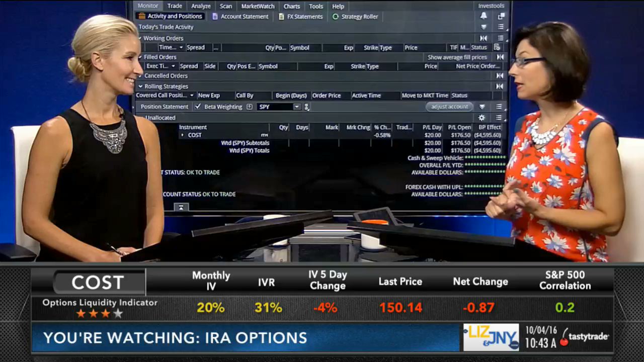Collapse the Filled Orders section

tap(140, 57)
